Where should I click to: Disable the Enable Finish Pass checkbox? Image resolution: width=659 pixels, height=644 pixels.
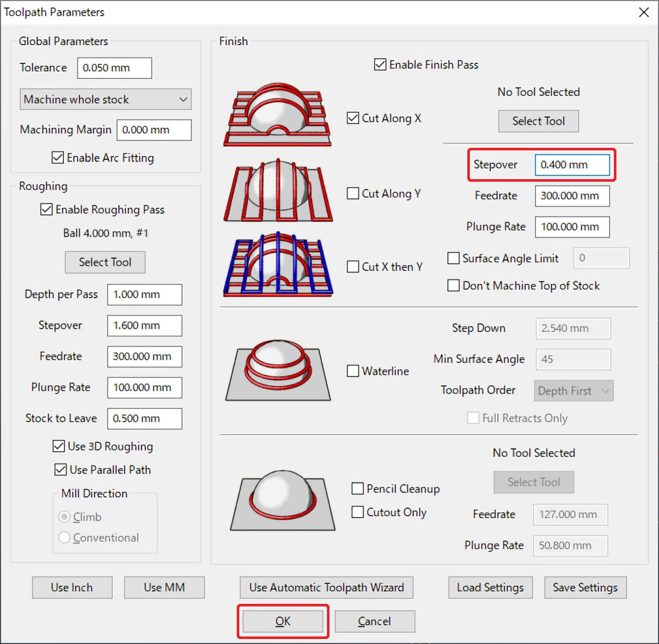(380, 65)
